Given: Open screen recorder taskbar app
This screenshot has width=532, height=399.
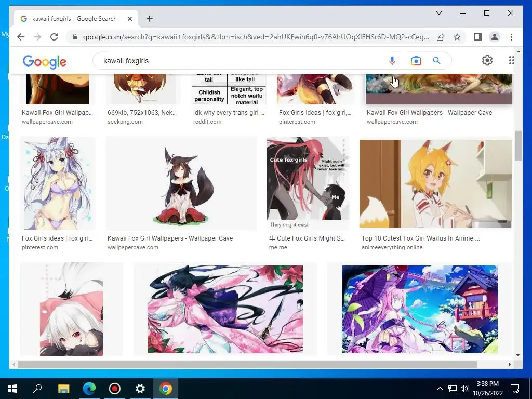Looking at the screenshot, I should 115,389.
